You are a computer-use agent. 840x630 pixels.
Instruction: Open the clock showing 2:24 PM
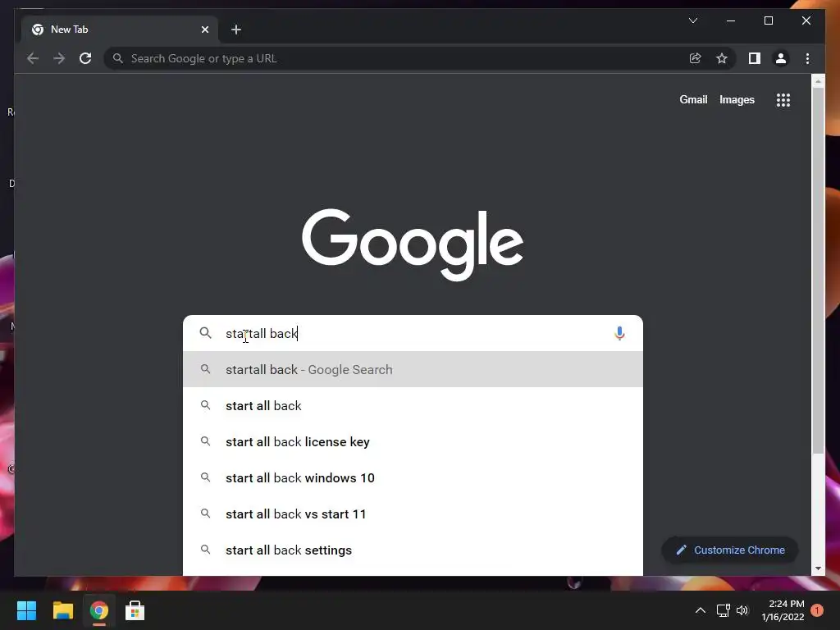tap(783, 610)
